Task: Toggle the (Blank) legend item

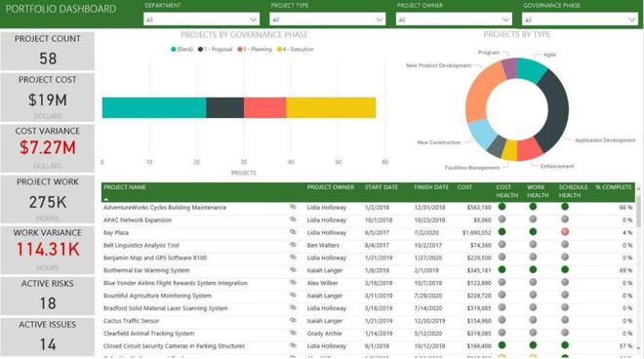Action: (x=181, y=50)
